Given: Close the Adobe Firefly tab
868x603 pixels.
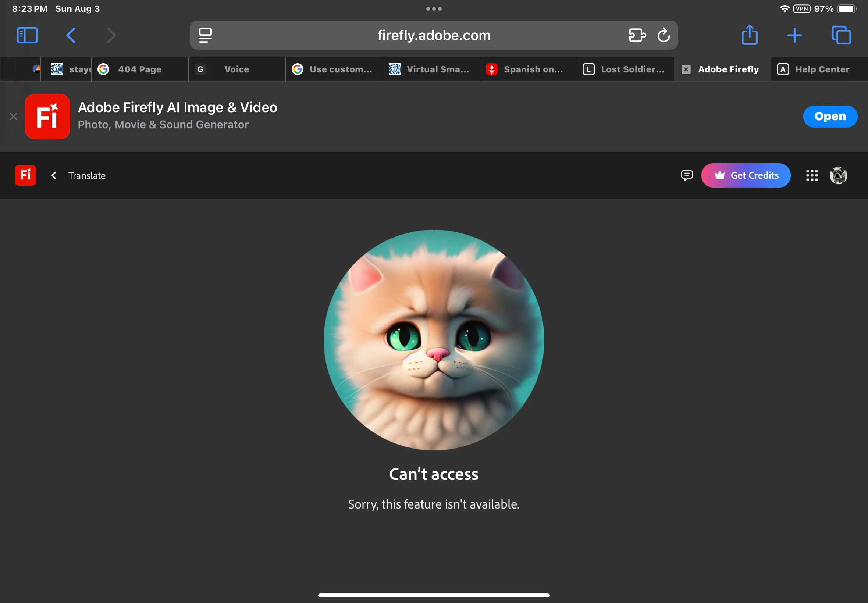Looking at the screenshot, I should pyautogui.click(x=686, y=69).
